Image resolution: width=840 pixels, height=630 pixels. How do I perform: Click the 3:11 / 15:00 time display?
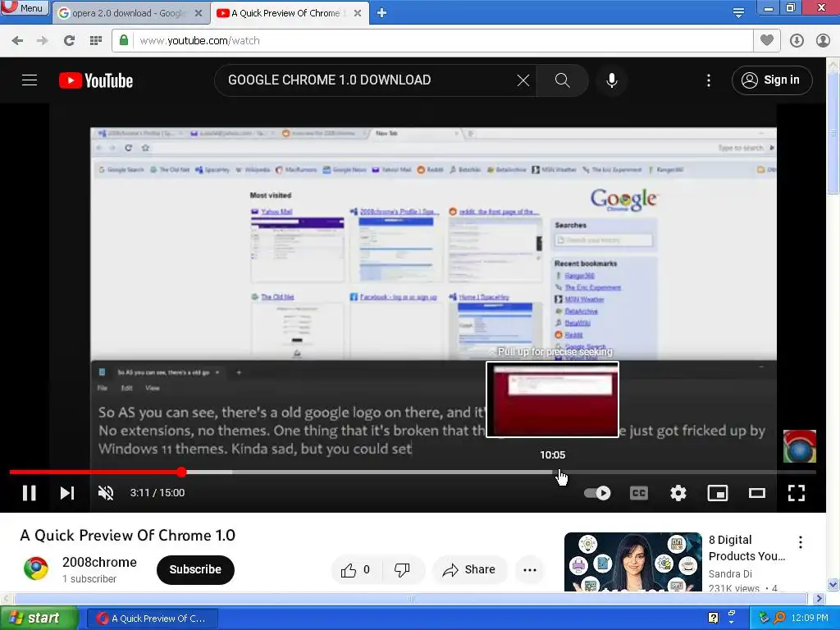pyautogui.click(x=157, y=493)
